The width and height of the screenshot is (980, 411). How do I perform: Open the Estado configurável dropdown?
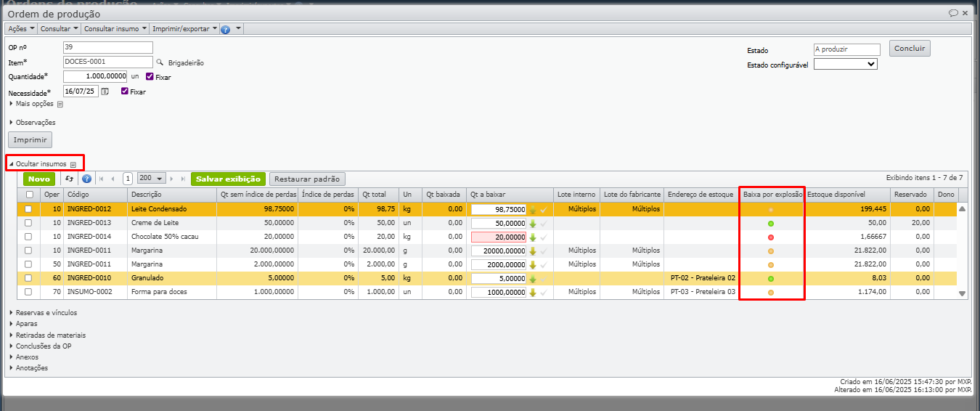[x=845, y=64]
